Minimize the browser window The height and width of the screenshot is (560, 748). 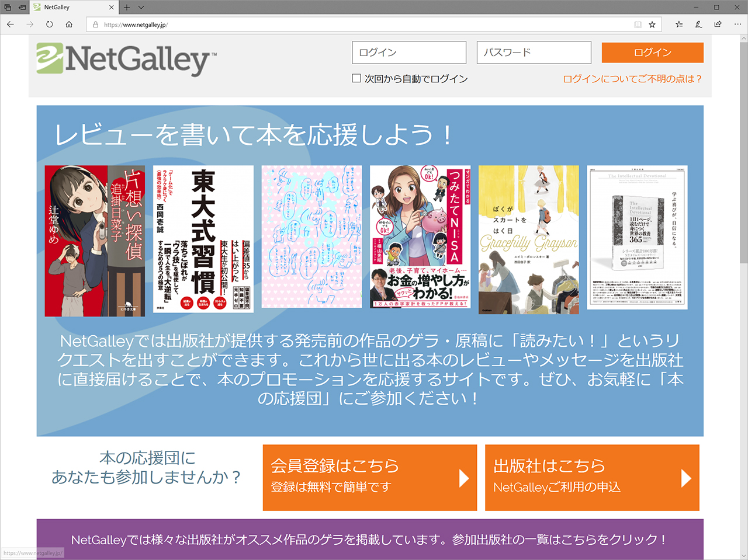[697, 8]
